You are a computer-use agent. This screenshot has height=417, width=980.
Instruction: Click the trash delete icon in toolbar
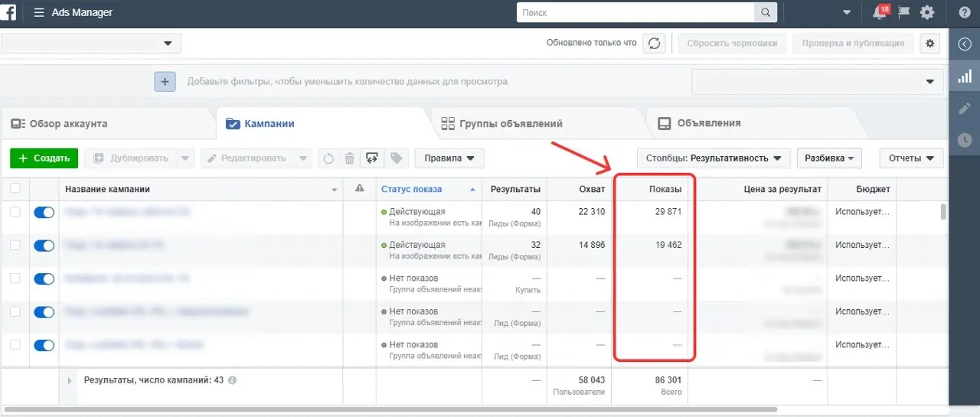(349, 158)
